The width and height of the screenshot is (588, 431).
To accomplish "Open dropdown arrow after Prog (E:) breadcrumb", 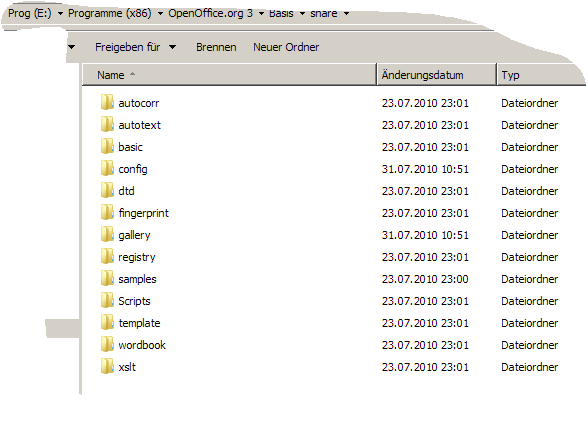I will 60,14.
